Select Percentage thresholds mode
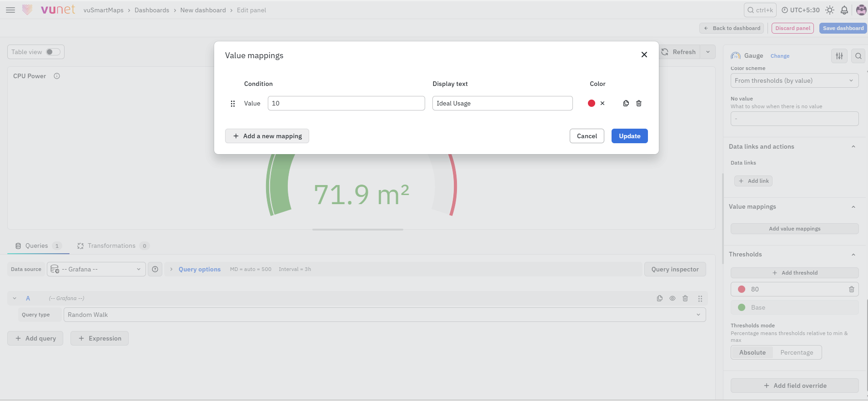The width and height of the screenshot is (868, 401). (x=797, y=352)
